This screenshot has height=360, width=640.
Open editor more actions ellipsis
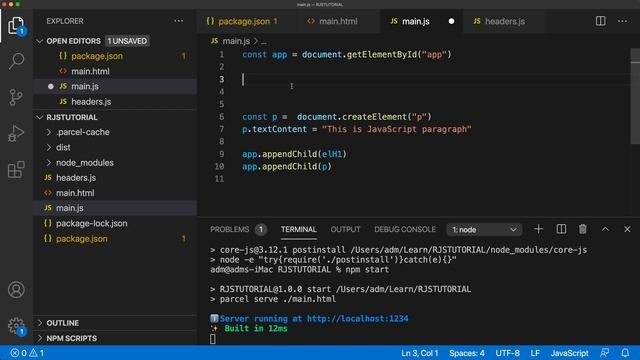point(622,21)
